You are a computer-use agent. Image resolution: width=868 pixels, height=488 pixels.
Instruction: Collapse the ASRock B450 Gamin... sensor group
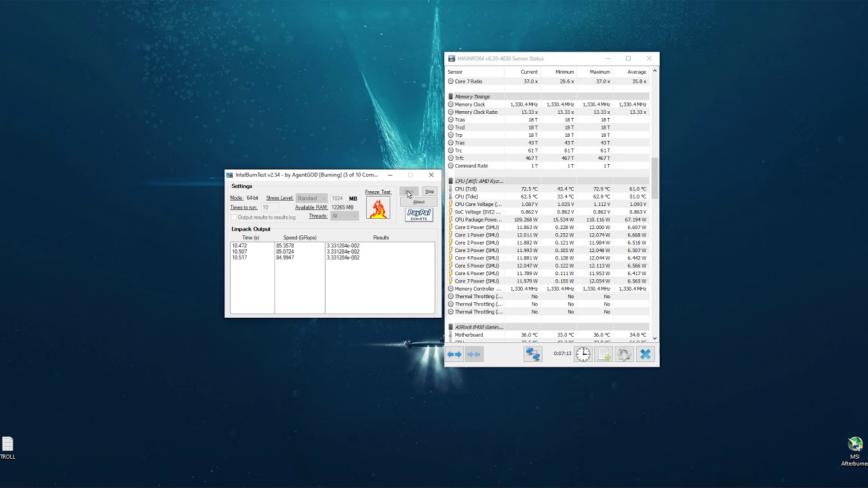[548, 327]
